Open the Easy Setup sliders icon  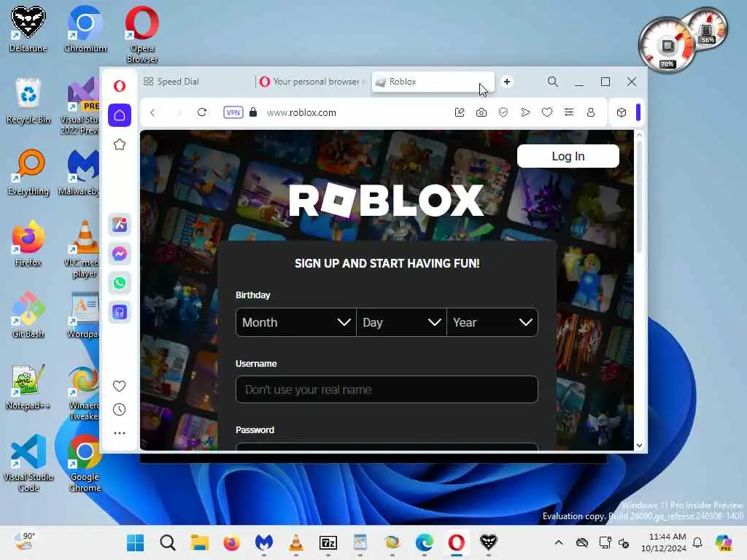(569, 112)
